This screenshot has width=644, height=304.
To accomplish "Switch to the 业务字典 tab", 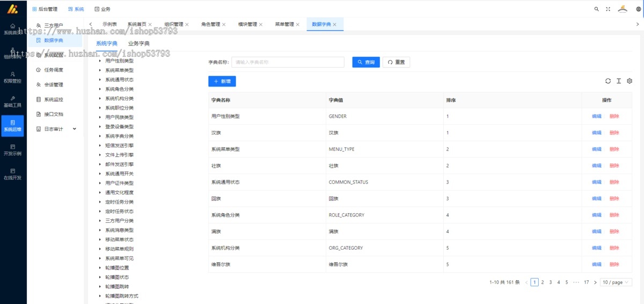I will [139, 44].
